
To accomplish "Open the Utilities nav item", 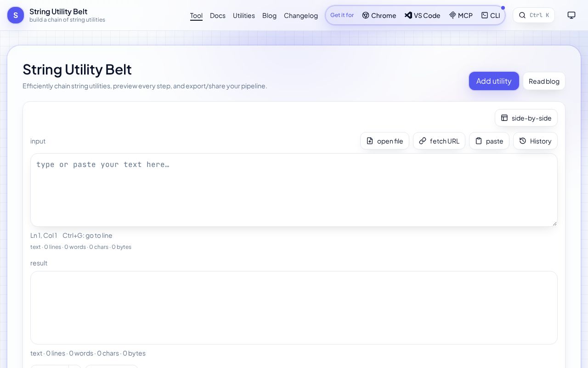I will tap(244, 15).
